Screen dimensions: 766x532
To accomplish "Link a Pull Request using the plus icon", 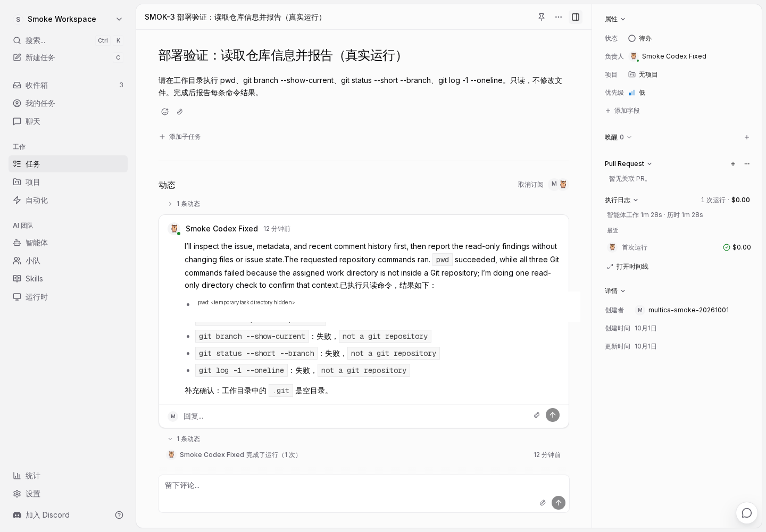I will point(733,164).
